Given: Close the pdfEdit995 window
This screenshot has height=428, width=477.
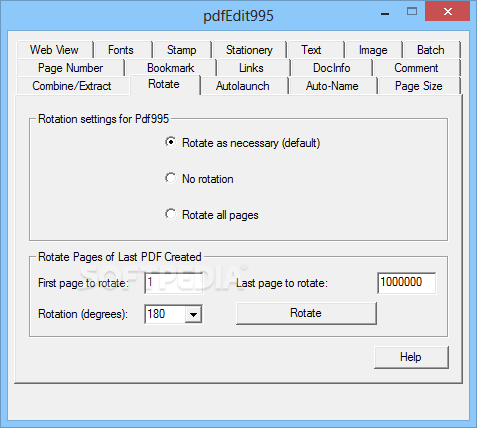Looking at the screenshot, I should point(448,12).
